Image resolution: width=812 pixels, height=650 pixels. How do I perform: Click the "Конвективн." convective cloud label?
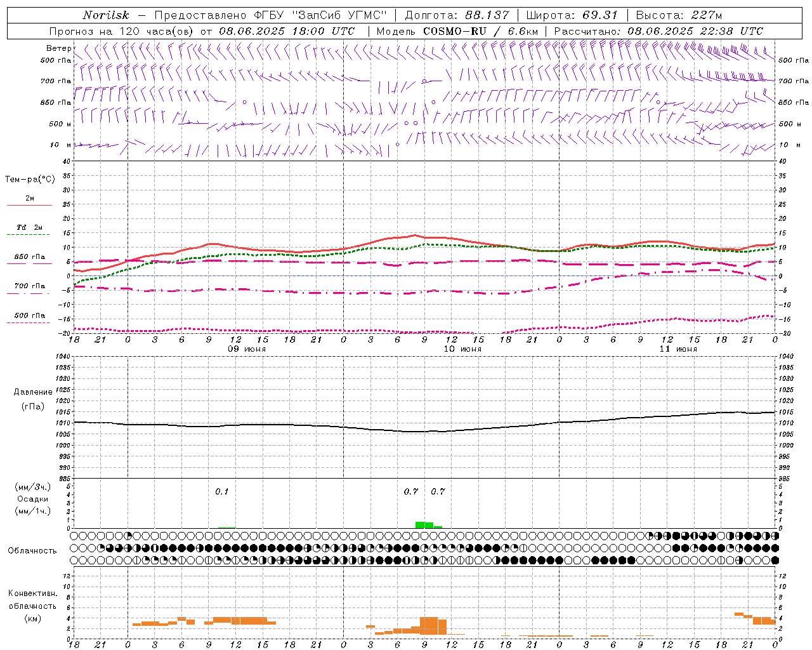[x=32, y=594]
